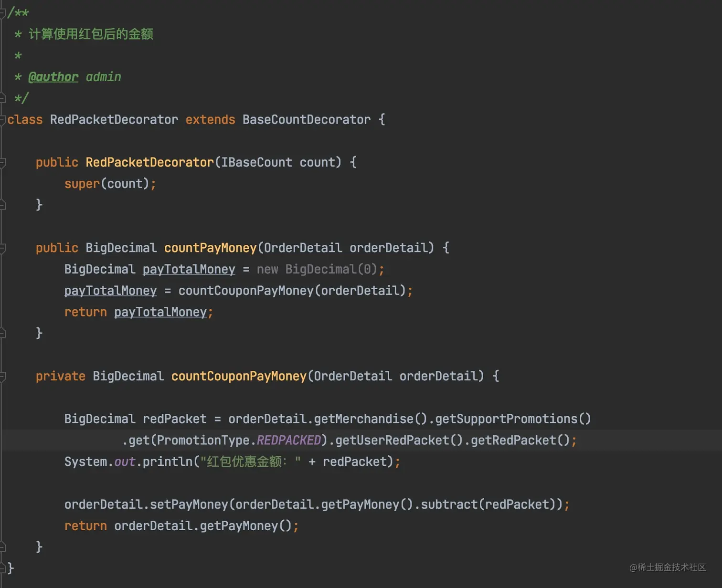Viewport: 722px width, 588px height.
Task: Click the "subtract" method call
Action: 449,504
